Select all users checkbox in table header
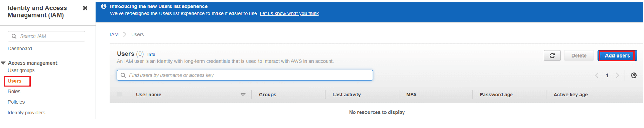644x128 pixels. tap(119, 94)
